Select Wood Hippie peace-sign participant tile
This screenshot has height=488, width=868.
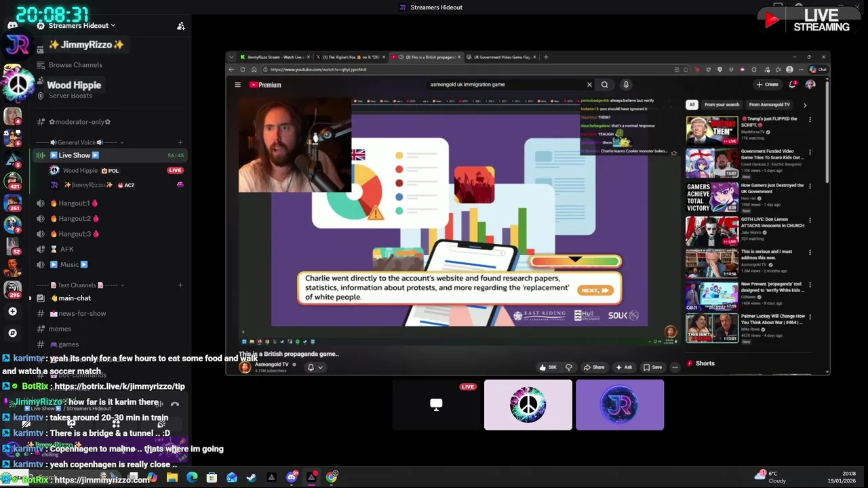(528, 405)
